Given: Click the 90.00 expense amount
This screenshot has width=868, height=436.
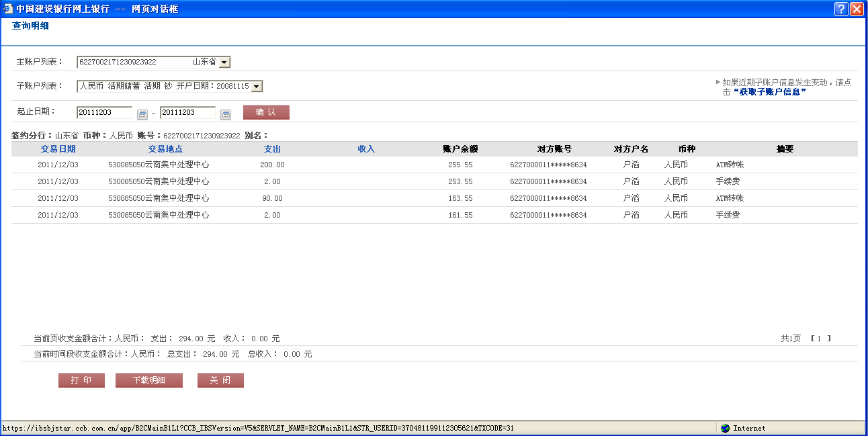Looking at the screenshot, I should point(272,198).
